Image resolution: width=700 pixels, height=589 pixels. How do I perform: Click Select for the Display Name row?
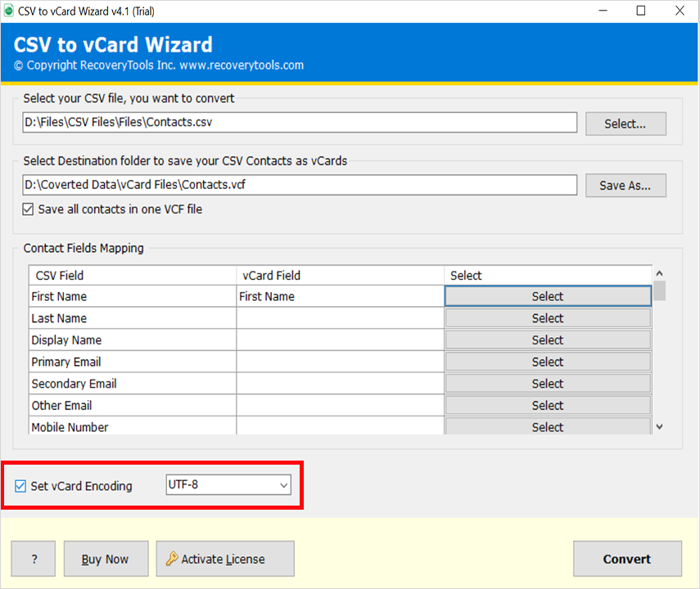548,340
